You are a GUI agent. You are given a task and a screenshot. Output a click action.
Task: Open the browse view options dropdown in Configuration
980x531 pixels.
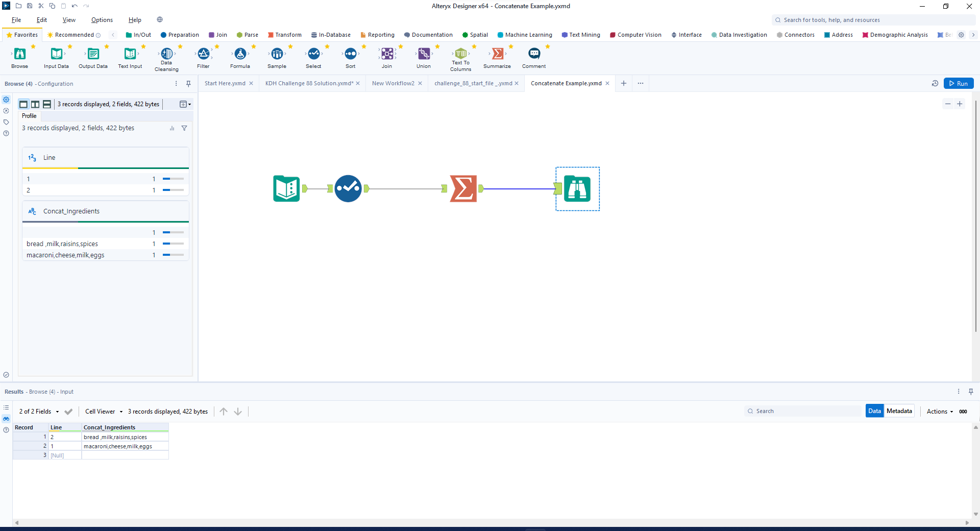[185, 104]
